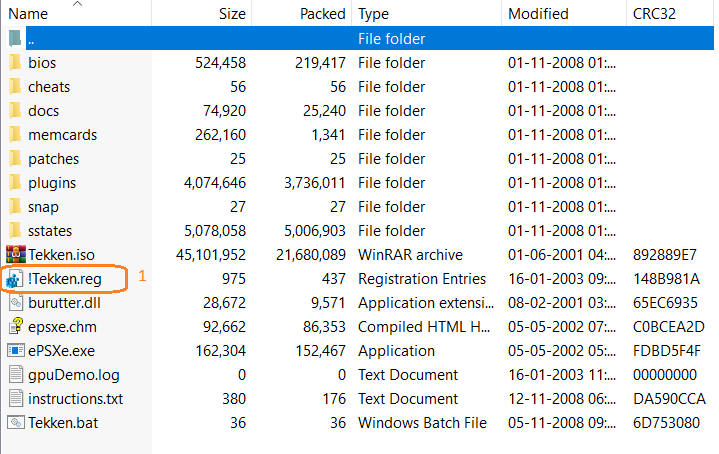Sort by the Modified date column
This screenshot has height=454, width=719.
coord(538,14)
